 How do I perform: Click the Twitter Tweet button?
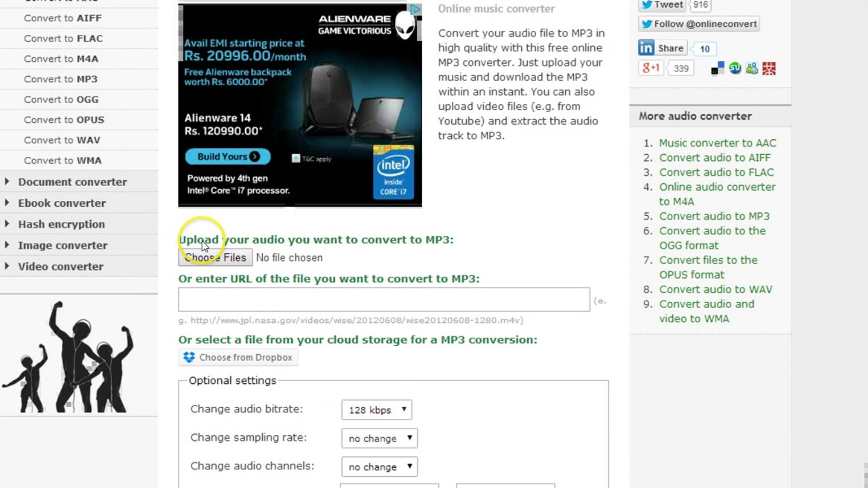(x=661, y=5)
